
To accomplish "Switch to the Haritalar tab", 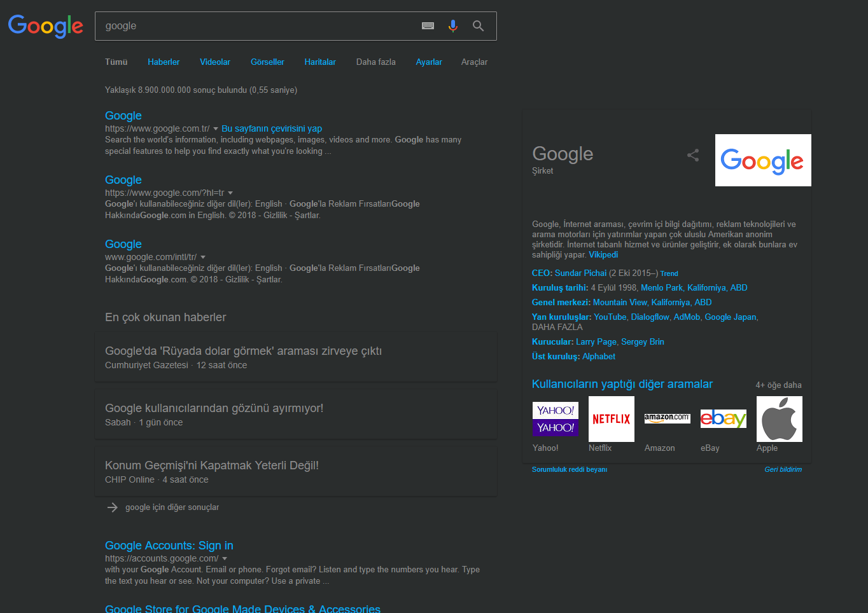I will (320, 62).
